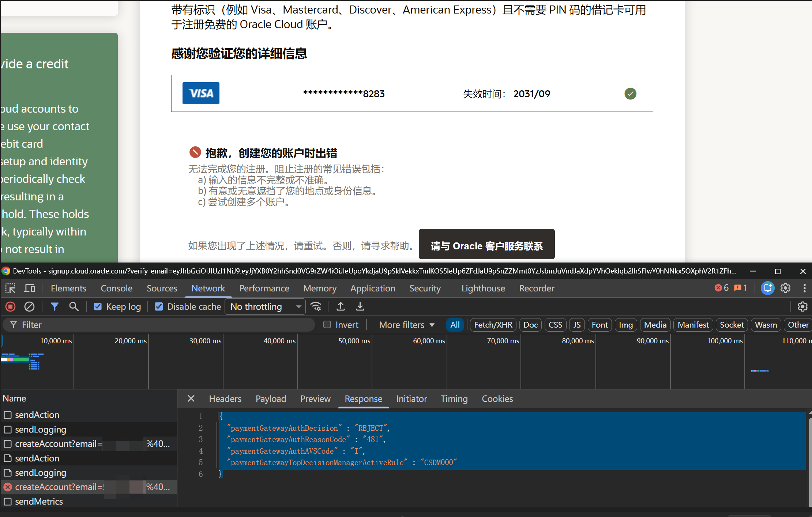Uncheck the Disable cache checkbox
This screenshot has width=812, height=517.
pos(159,306)
